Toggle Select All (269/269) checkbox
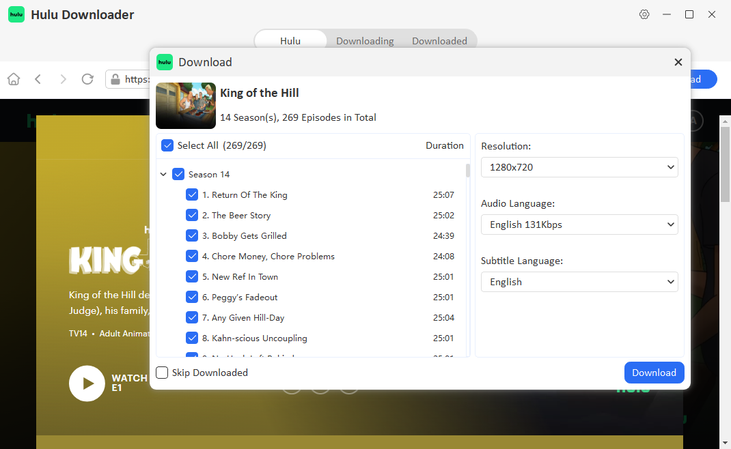731x449 pixels. [x=167, y=145]
